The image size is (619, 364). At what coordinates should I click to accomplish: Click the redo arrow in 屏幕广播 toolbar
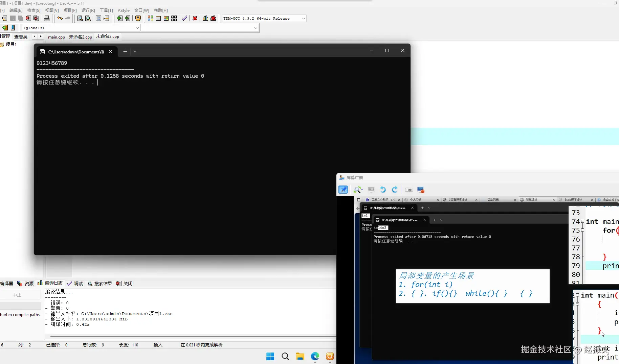[395, 190]
